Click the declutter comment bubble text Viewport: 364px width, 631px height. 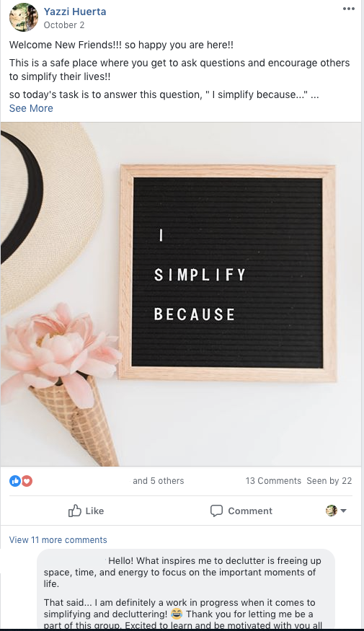coord(185,588)
